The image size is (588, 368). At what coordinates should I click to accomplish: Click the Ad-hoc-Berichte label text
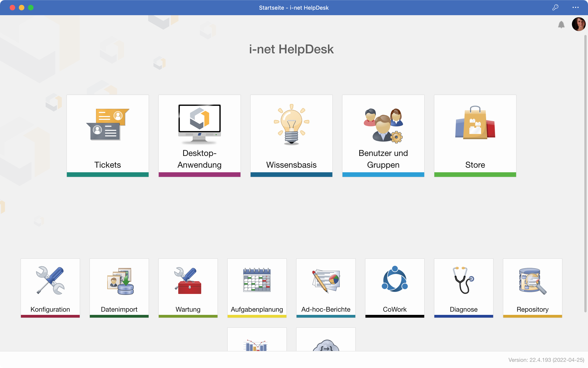tap(326, 309)
